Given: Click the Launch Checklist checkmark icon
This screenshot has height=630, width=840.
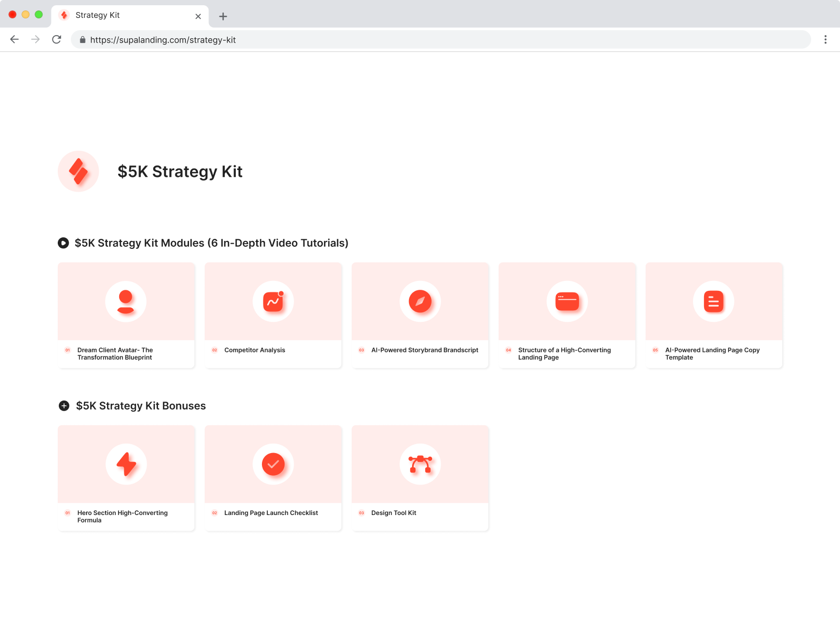Looking at the screenshot, I should (x=273, y=464).
